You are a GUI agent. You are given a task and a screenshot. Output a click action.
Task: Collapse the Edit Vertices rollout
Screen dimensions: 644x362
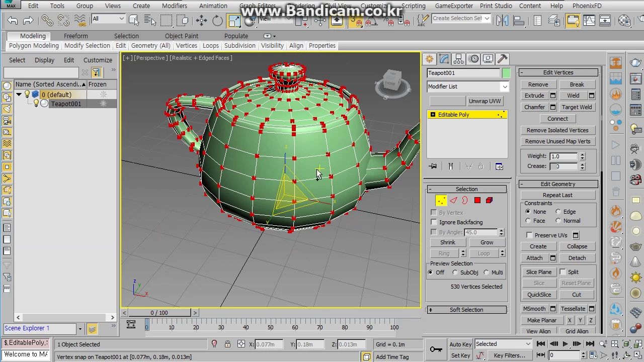point(558,72)
